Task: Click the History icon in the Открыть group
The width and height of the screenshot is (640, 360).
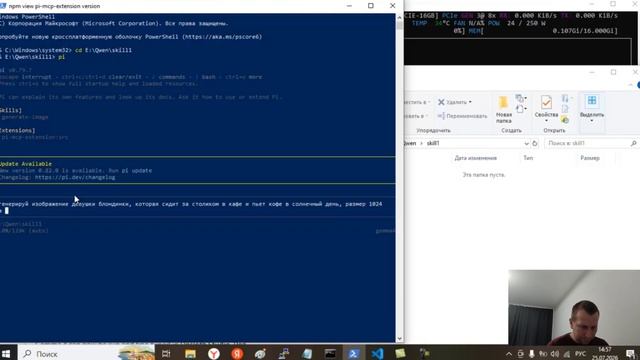Action: (565, 120)
